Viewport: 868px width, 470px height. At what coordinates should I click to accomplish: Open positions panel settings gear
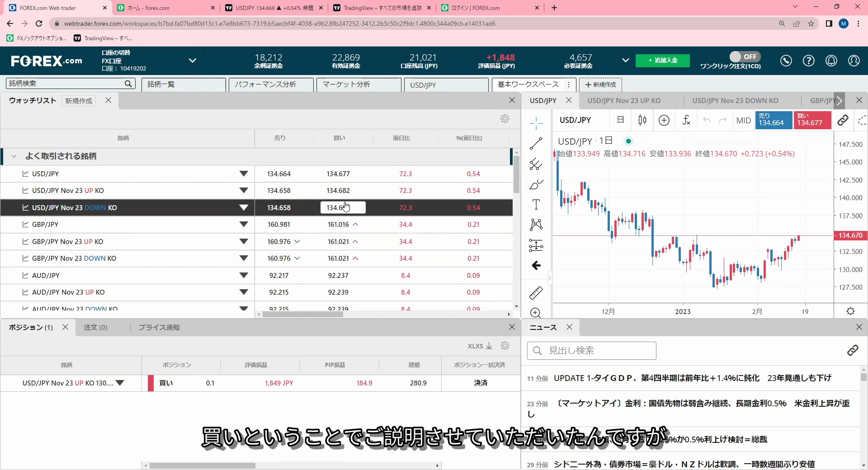tap(505, 346)
